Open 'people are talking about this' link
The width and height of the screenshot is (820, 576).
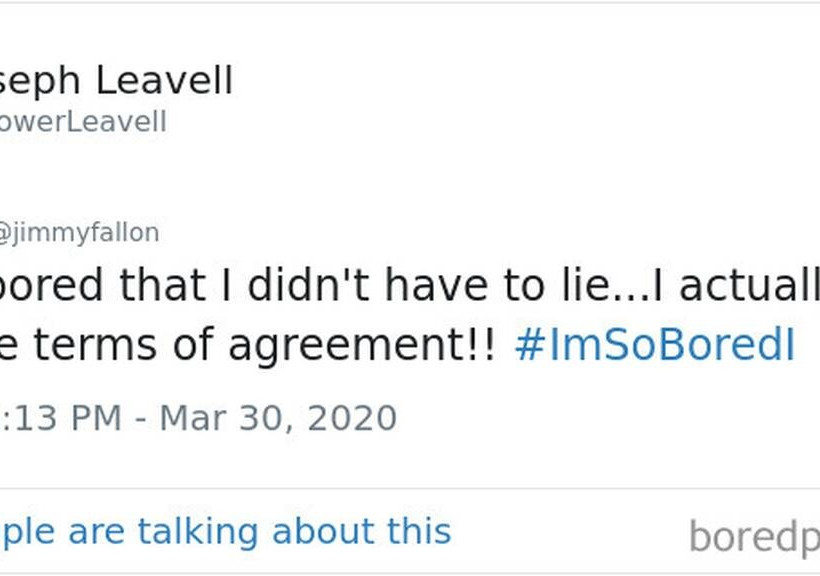(225, 530)
